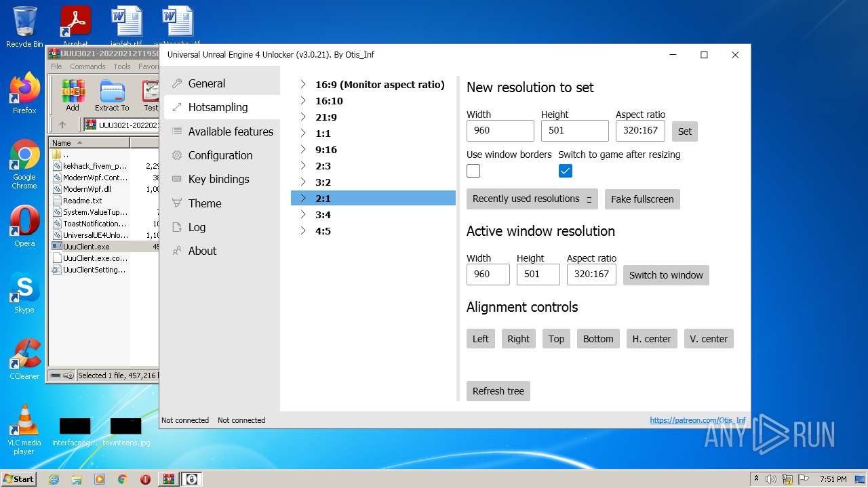868x488 pixels.
Task: Enable Use window borders checkbox
Action: [473, 171]
